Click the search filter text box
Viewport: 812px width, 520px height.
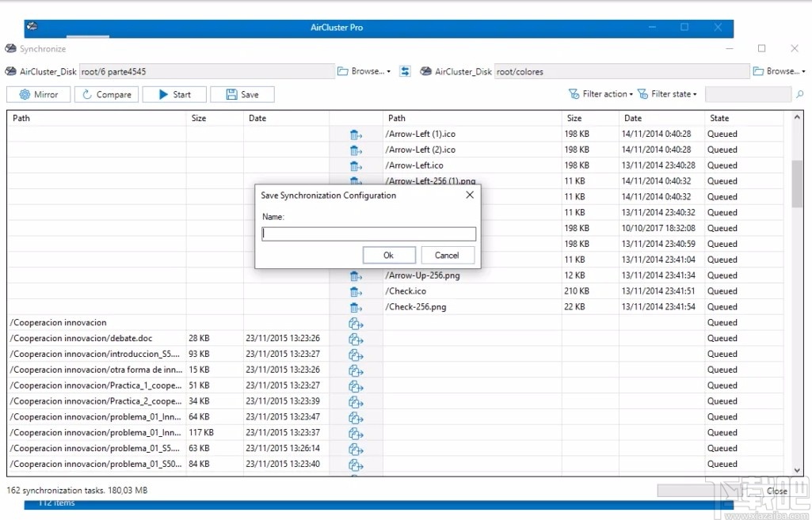click(748, 94)
